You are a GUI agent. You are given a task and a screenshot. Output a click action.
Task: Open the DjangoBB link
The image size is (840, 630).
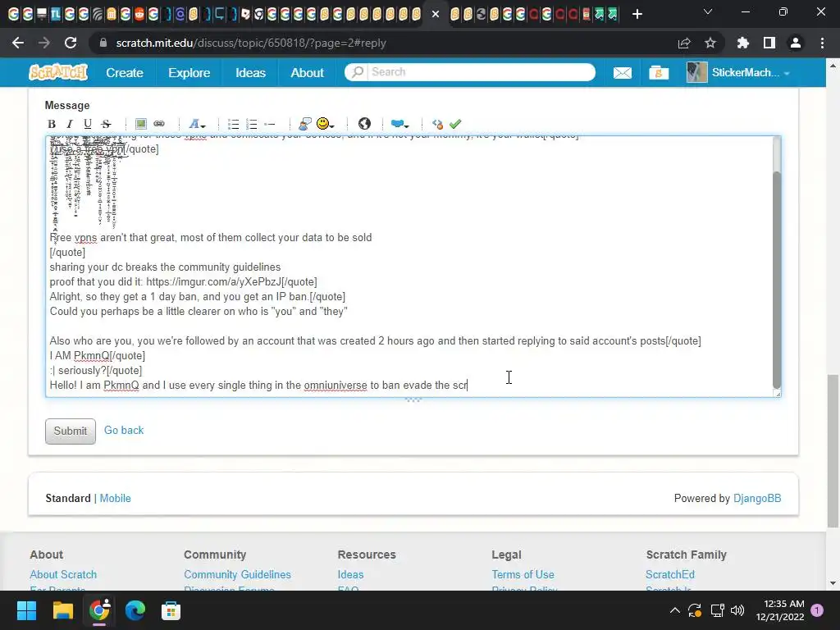click(757, 498)
